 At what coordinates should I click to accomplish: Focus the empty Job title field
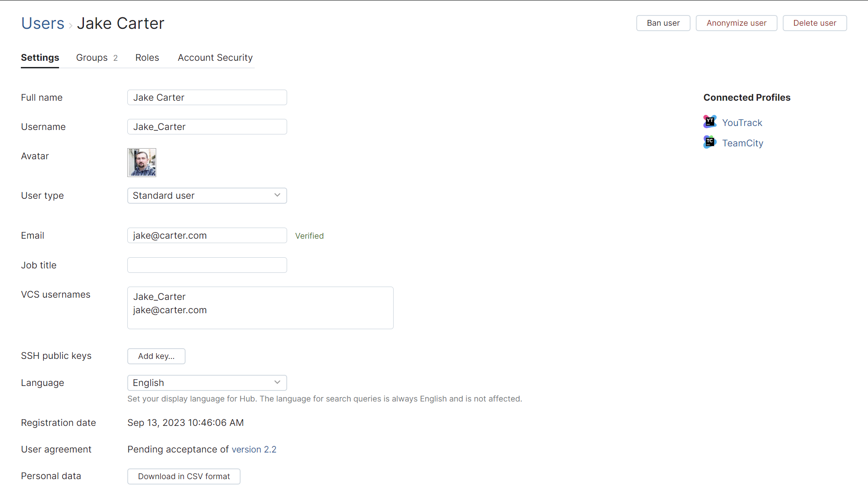[x=207, y=265]
